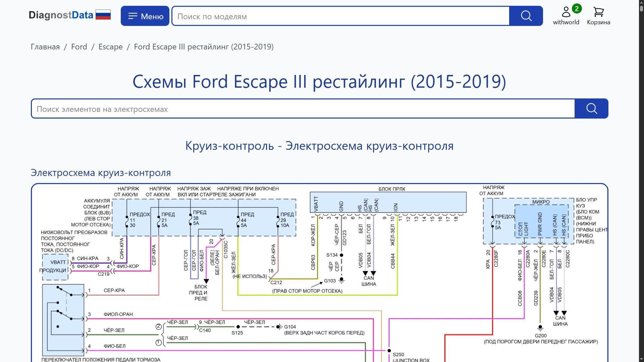Click the cruise control wiring diagram image

[319, 273]
